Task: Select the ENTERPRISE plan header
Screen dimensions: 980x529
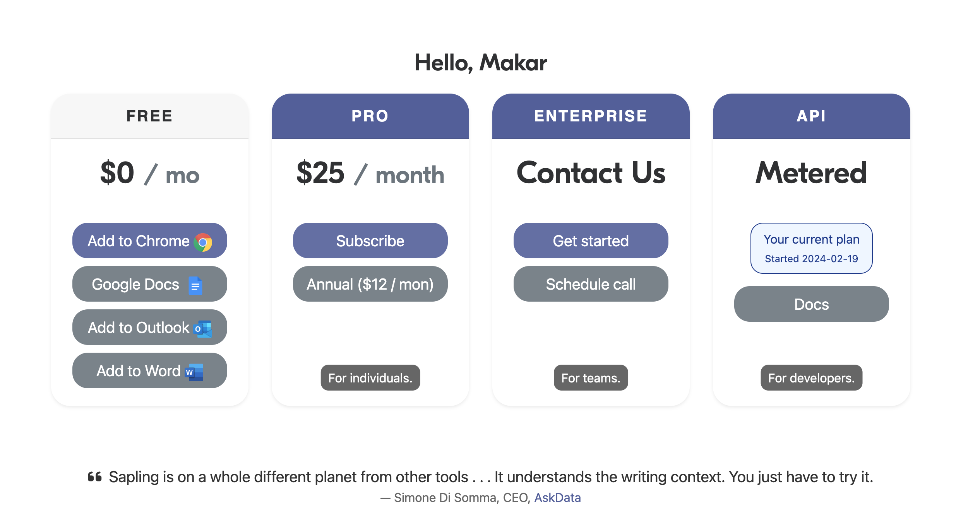Action: 591,116
